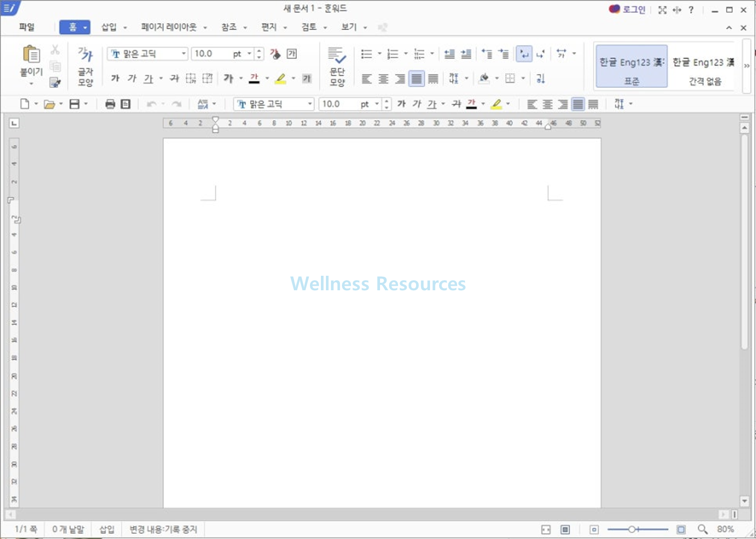756x539 pixels.
Task: Click the vertical scrollbar down arrow
Action: (x=744, y=501)
